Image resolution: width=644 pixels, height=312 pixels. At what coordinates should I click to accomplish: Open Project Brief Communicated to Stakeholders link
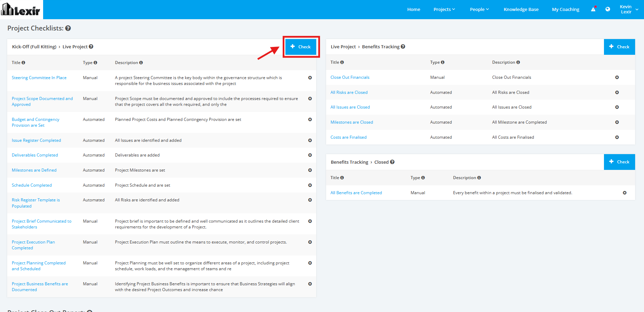click(42, 224)
